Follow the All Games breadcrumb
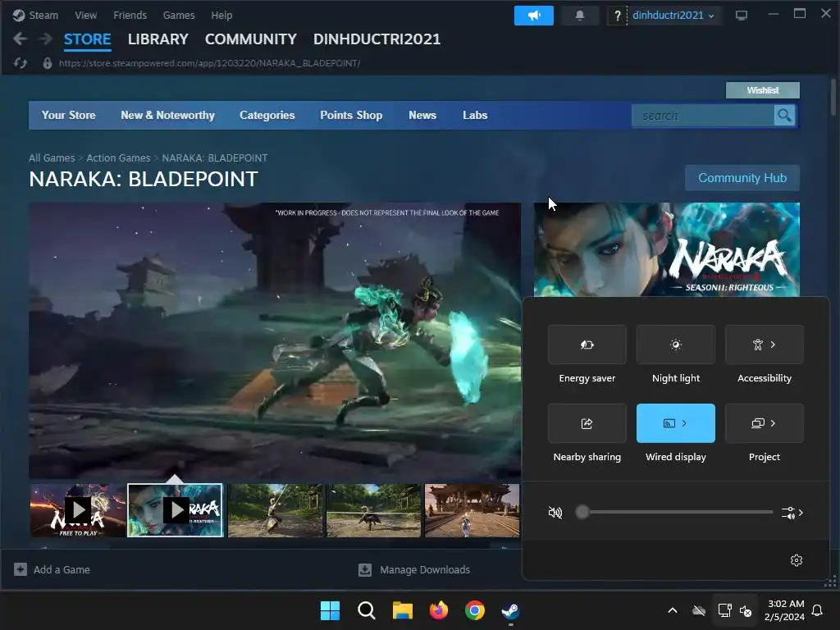The height and width of the screenshot is (630, 840). [x=52, y=158]
